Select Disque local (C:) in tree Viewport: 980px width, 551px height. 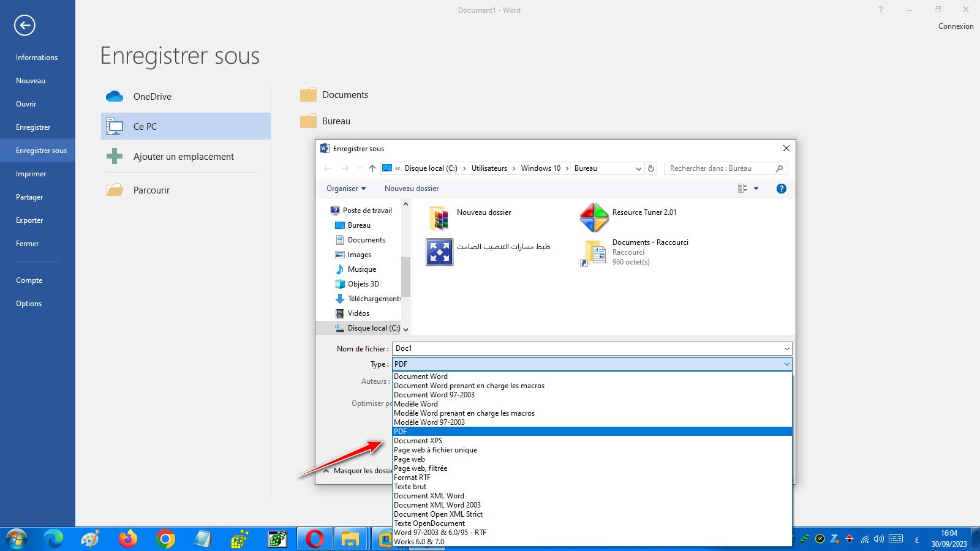pos(367,328)
